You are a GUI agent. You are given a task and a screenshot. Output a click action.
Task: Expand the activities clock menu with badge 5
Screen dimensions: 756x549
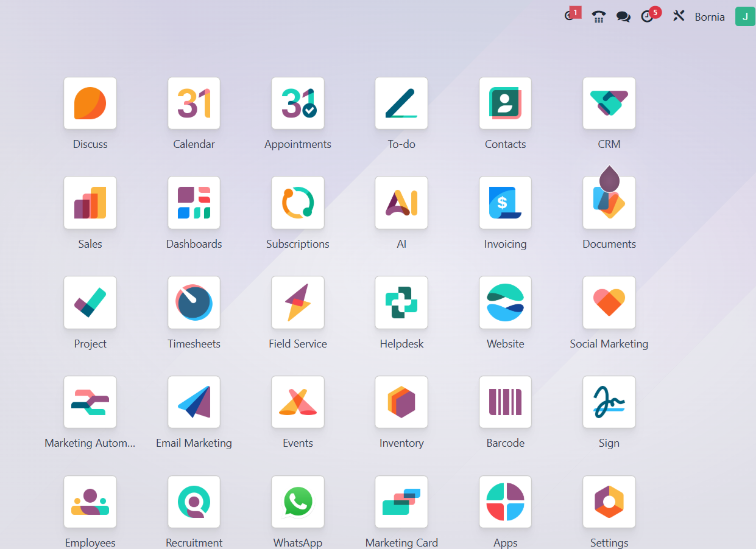pyautogui.click(x=648, y=16)
